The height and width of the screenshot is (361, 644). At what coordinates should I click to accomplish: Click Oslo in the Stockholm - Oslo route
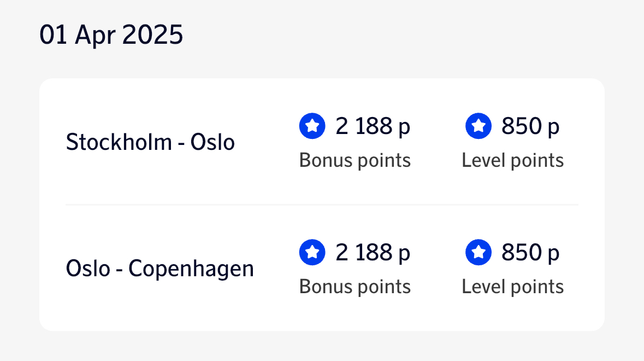(212, 142)
